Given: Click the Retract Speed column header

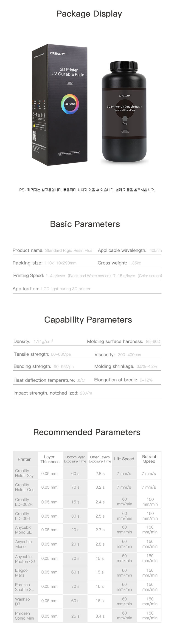Looking at the screenshot, I should pos(149,459).
